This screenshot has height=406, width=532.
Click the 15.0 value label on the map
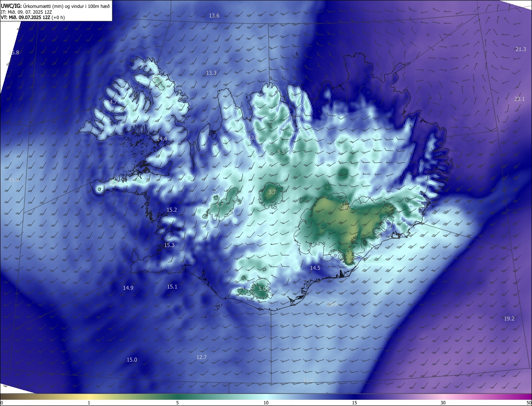(132, 360)
